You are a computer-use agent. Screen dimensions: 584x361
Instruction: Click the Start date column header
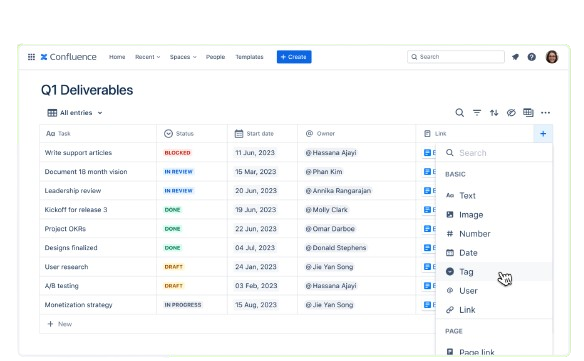[262, 134]
